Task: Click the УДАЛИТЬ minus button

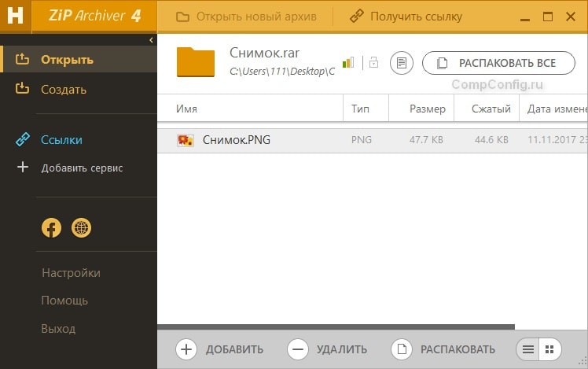Action: 327,349
